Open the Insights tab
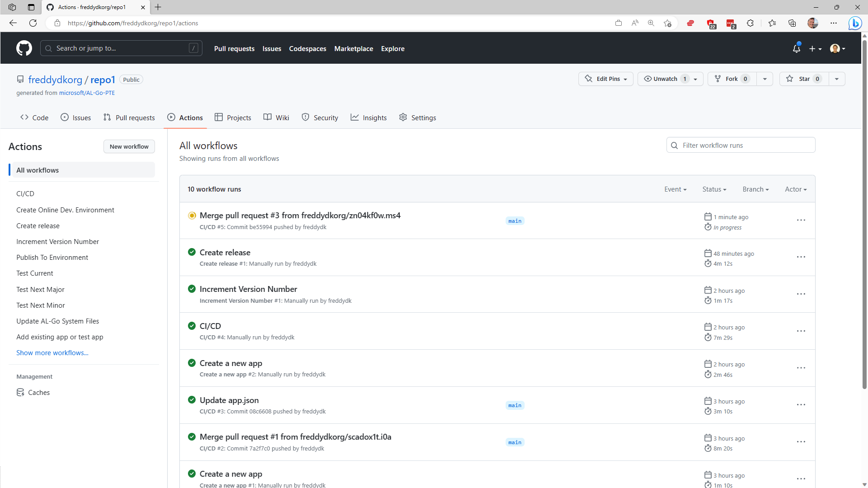The height and width of the screenshot is (488, 868). 375,117
